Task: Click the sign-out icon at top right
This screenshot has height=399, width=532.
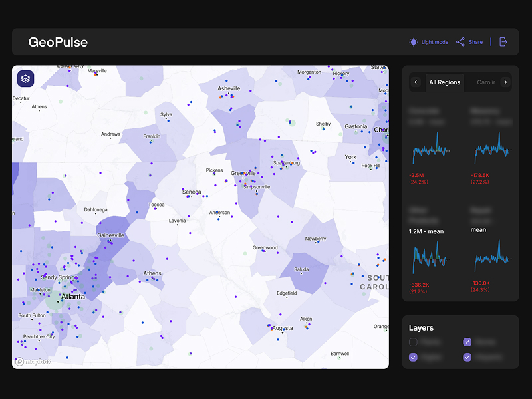Action: pyautogui.click(x=504, y=41)
